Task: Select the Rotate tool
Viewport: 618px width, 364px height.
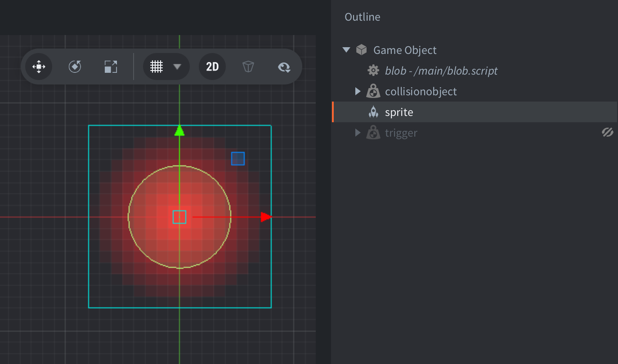Action: pyautogui.click(x=75, y=67)
